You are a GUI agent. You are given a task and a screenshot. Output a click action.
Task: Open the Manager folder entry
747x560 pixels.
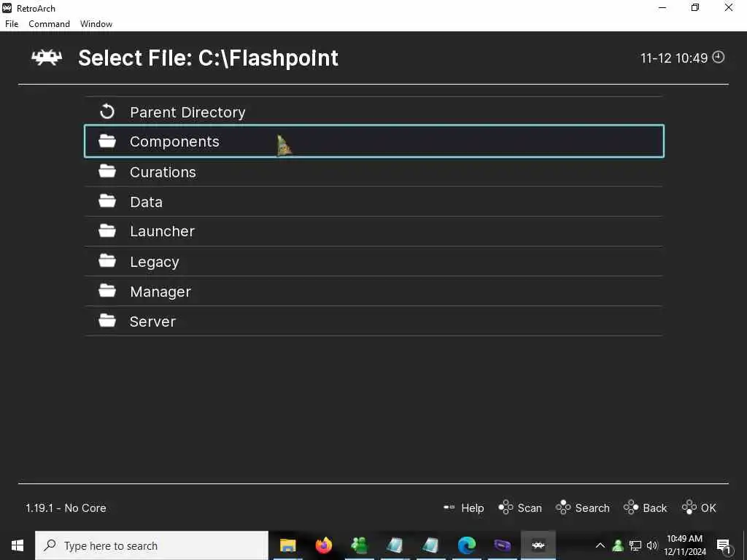point(374,292)
